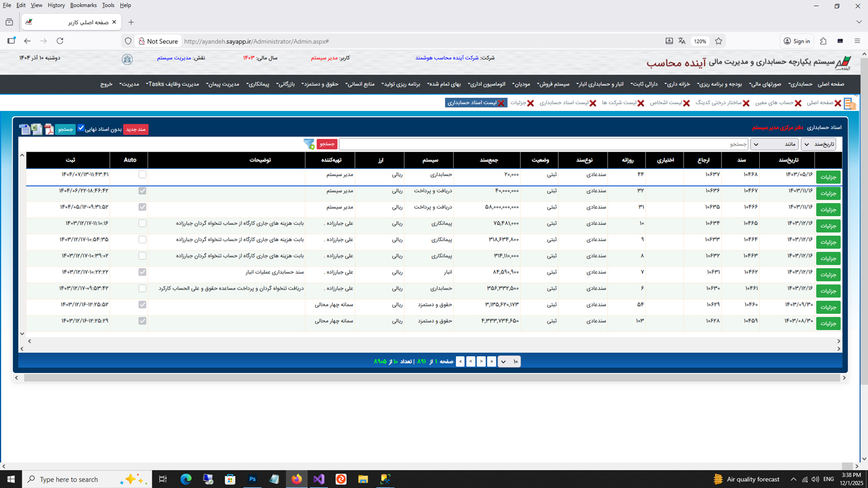Toggle the بدون اسناد نهایی checkbox

[81, 128]
